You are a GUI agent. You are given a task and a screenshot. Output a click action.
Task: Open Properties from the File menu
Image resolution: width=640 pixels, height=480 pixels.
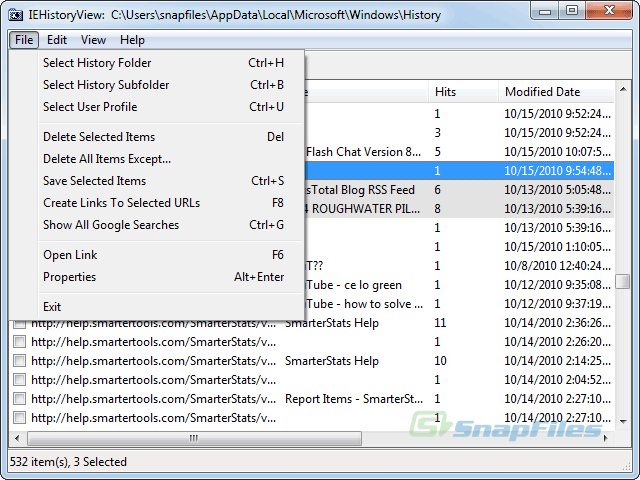(171, 277)
